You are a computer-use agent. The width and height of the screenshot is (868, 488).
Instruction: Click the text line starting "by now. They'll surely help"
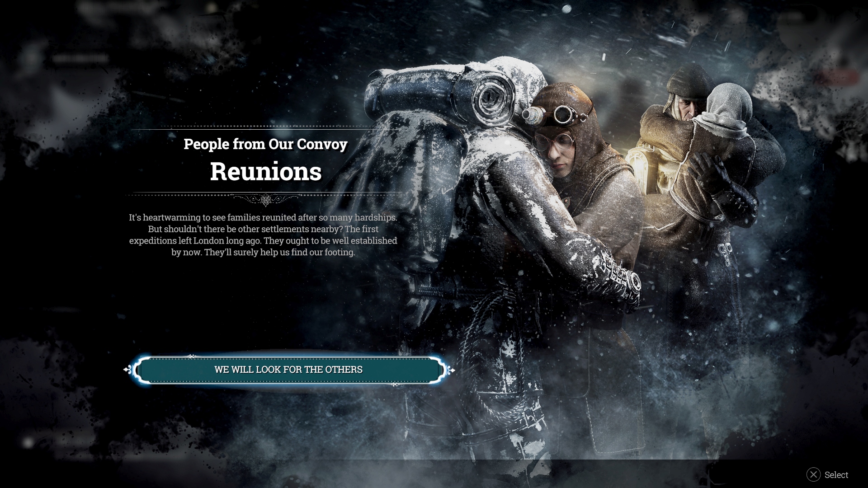pos(263,253)
